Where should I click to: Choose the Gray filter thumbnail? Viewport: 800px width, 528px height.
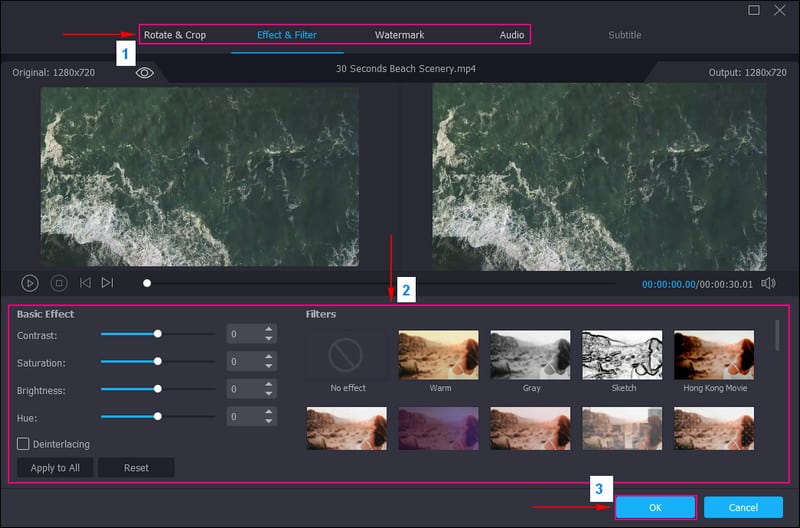(530, 353)
